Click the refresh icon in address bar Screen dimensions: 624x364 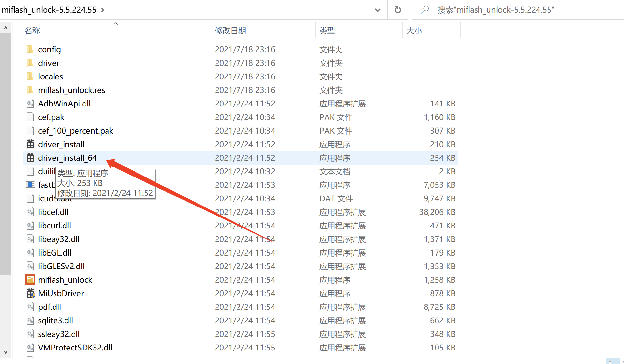[398, 10]
